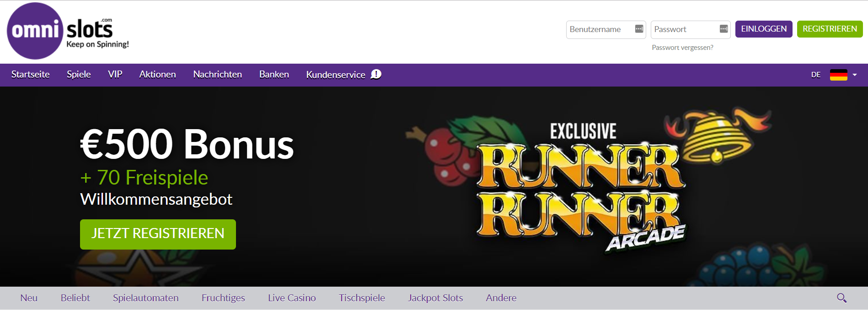Click the German flag icon

coord(839,75)
